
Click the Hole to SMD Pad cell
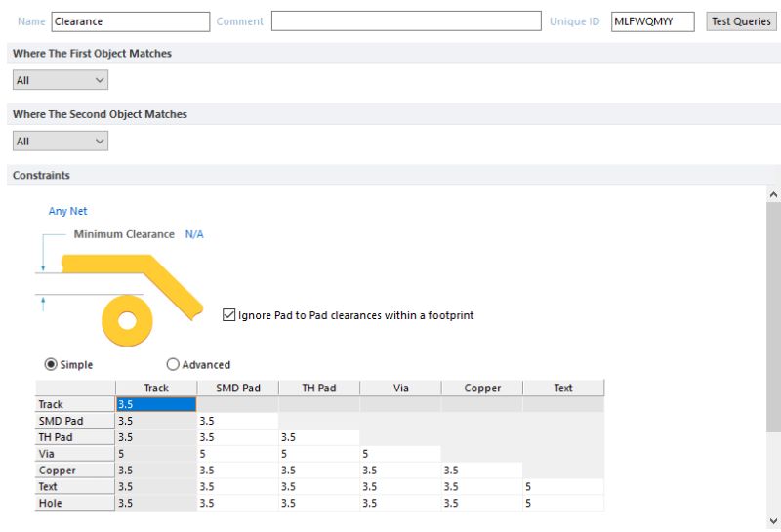tap(238, 503)
